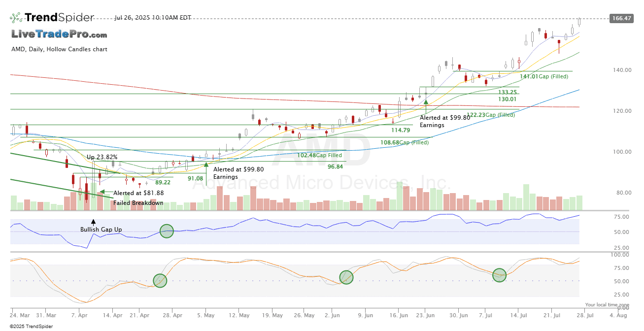Viewport: 644px width, 331px height.
Task: Click the stochastic crossover circle in early June
Action: [x=346, y=277]
